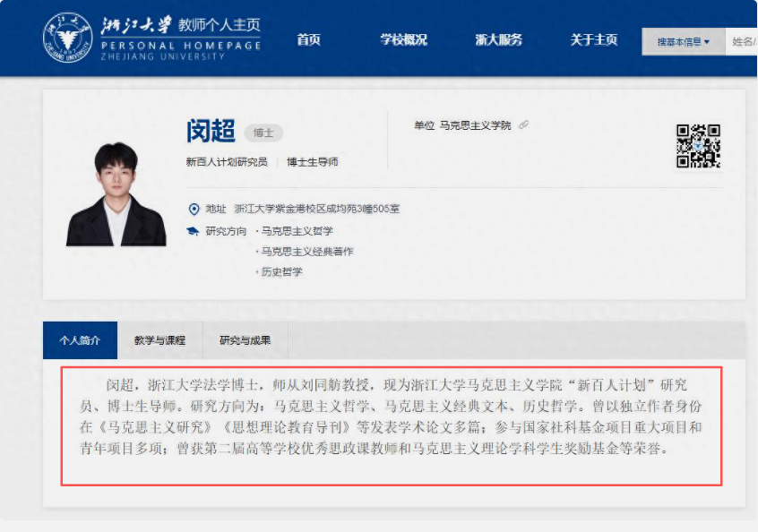758x532 pixels.
Task: Click the 姓名 search input field
Action: pyautogui.click(x=743, y=41)
